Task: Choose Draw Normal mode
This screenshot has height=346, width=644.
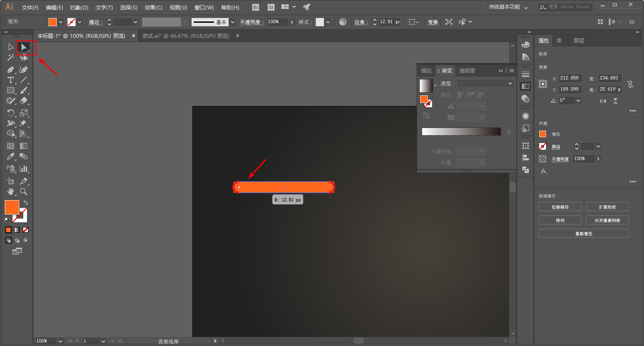Action: (x=8, y=240)
